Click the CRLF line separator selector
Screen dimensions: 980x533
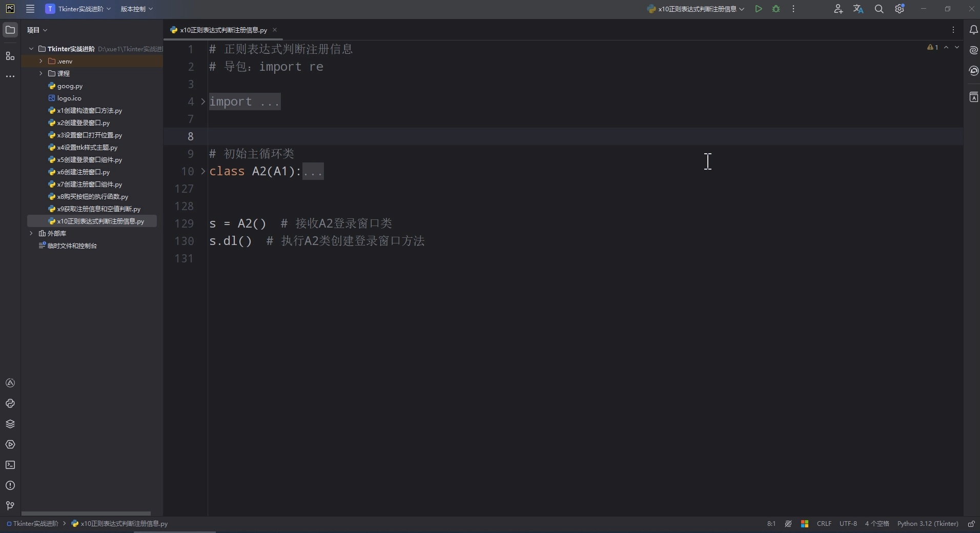[x=824, y=524]
